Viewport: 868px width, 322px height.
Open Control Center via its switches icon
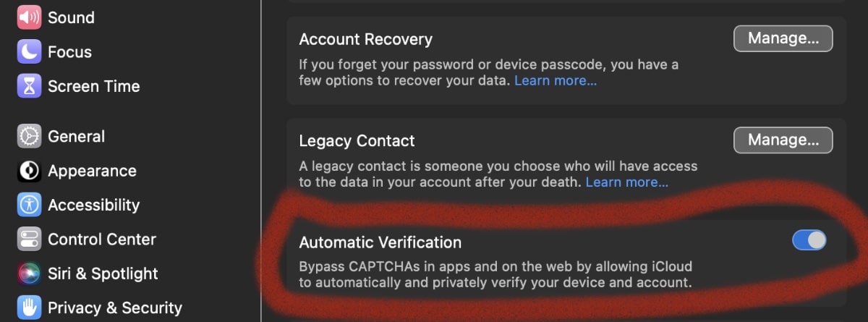click(x=29, y=239)
